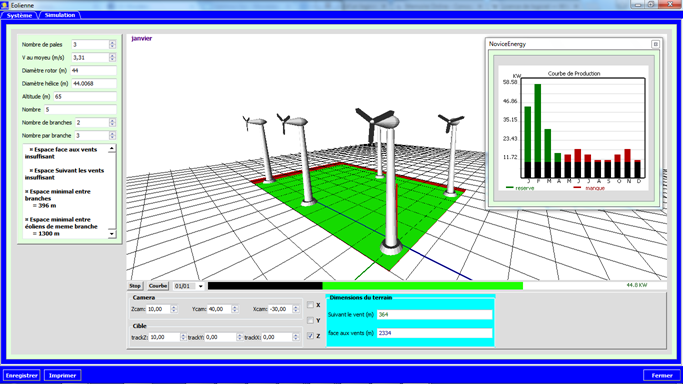
Task: Click the 'manque' legend entry
Action: pyautogui.click(x=589, y=188)
